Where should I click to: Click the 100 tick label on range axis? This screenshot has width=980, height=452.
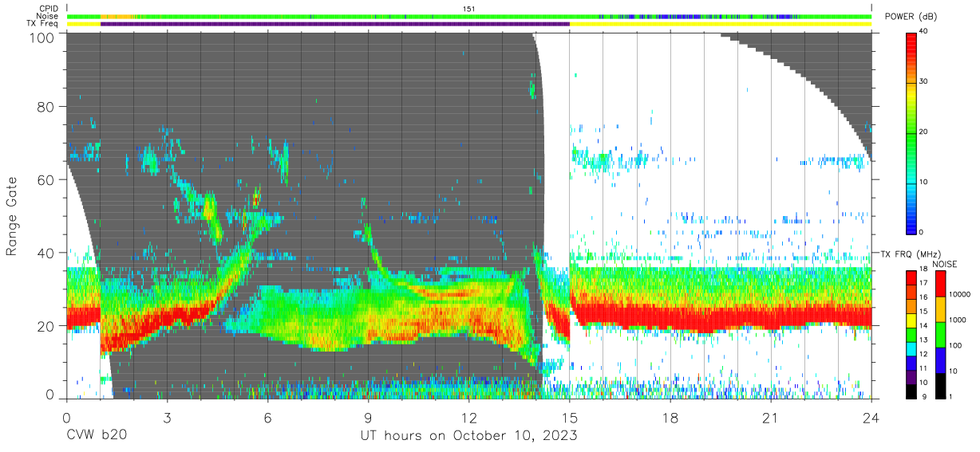click(43, 37)
